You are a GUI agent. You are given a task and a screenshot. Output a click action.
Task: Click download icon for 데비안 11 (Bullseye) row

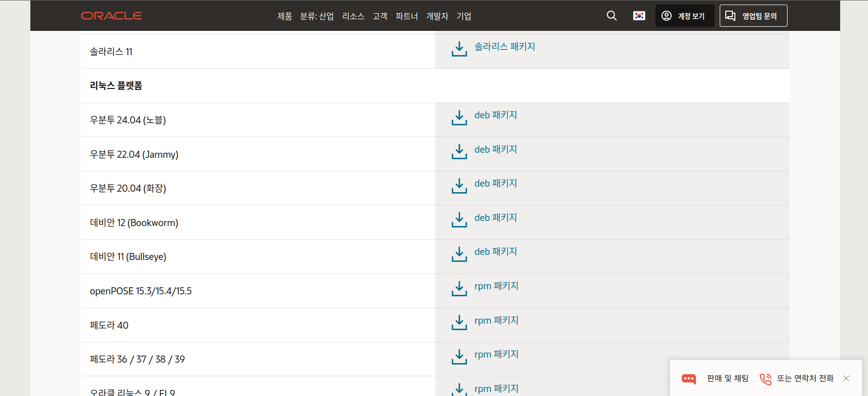[459, 254]
